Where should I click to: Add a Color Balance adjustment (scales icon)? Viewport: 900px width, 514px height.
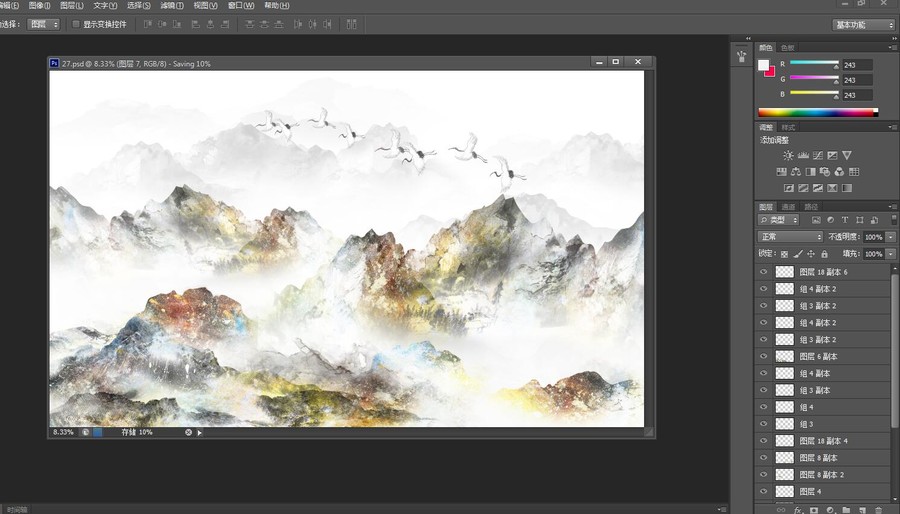(x=796, y=172)
